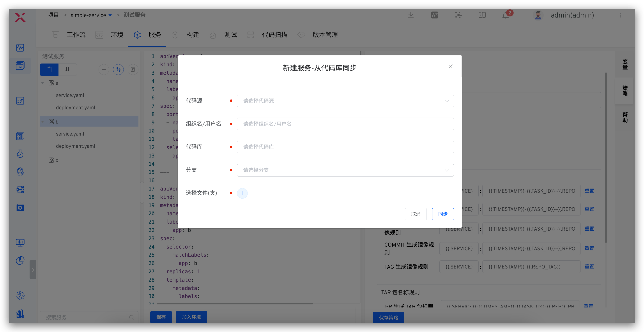Click the policy panel vertical scrollbar
Viewport: 644px width, 332px height.
coord(606,157)
